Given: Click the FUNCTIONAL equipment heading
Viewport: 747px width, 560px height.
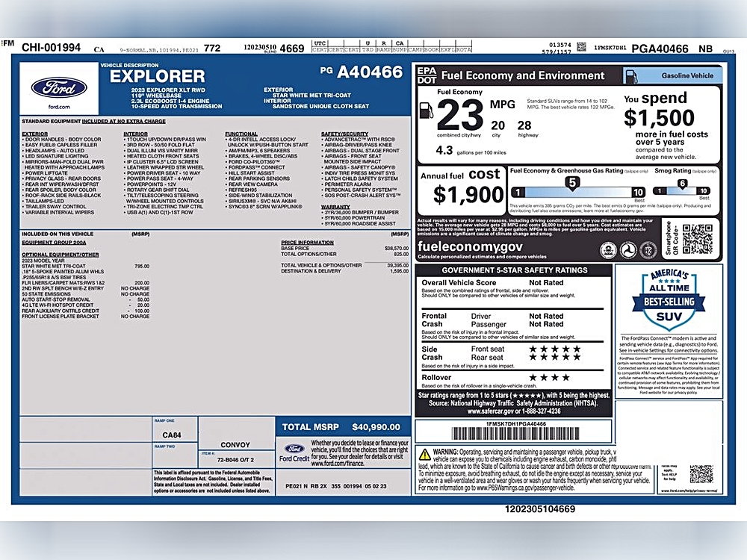Looking at the screenshot, I should (241, 134).
